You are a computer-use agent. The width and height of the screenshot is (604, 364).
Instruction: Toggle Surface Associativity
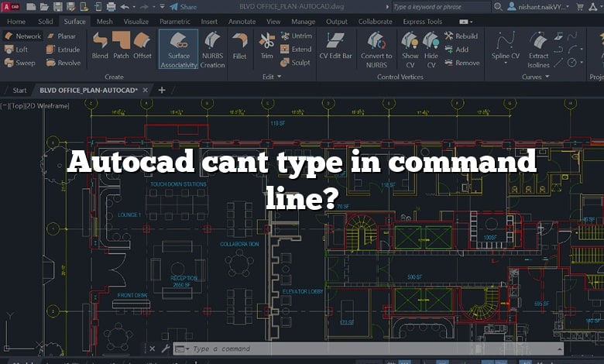click(x=179, y=50)
